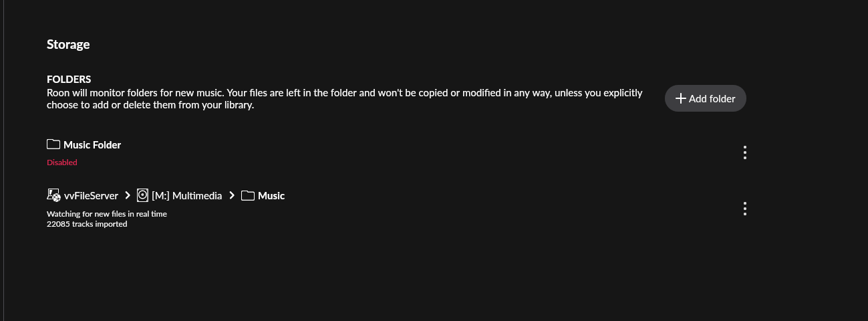The height and width of the screenshot is (321, 868).
Task: Open the three-dot menu for Music Folder
Action: 745,152
